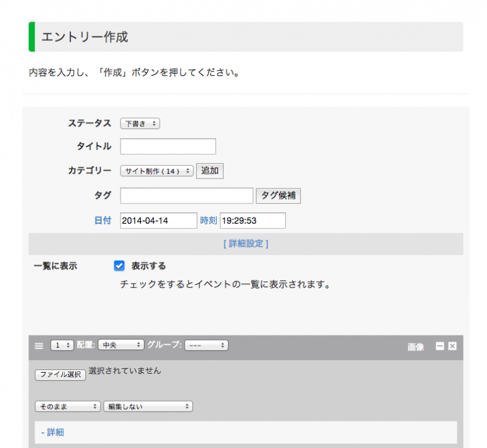Click the ファイル選択 button
This screenshot has height=448, width=487.
tap(60, 374)
